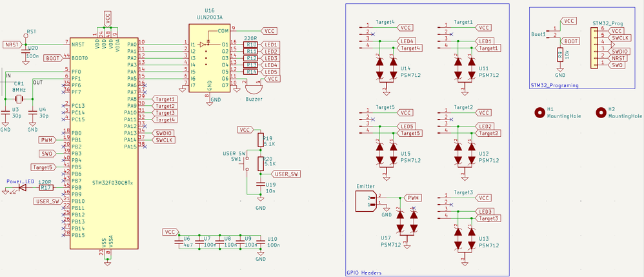The width and height of the screenshot is (644, 277).
Task: Select resistor R13 on the O4 output
Action: [x=251, y=65]
